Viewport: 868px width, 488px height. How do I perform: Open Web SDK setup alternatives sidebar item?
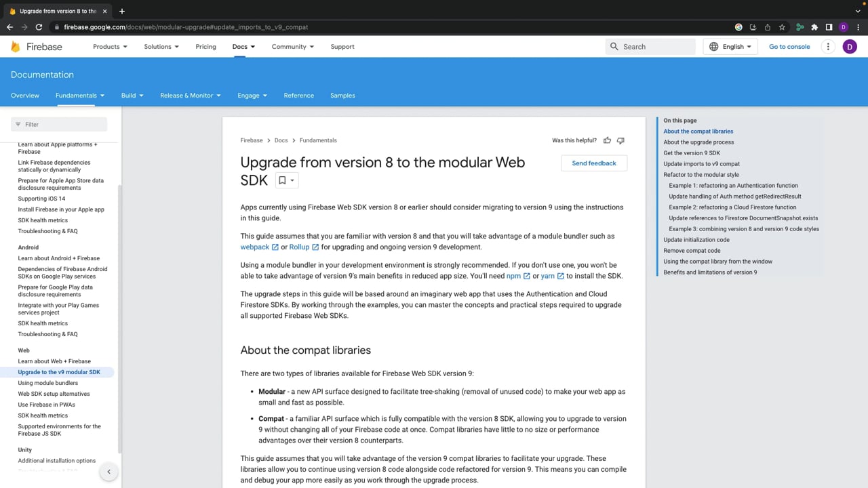point(54,394)
